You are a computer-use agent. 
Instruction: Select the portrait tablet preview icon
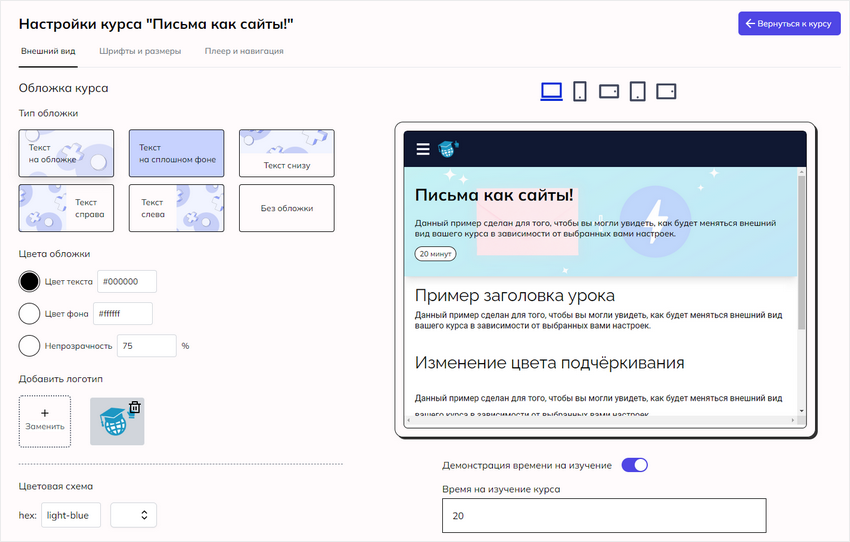638,91
